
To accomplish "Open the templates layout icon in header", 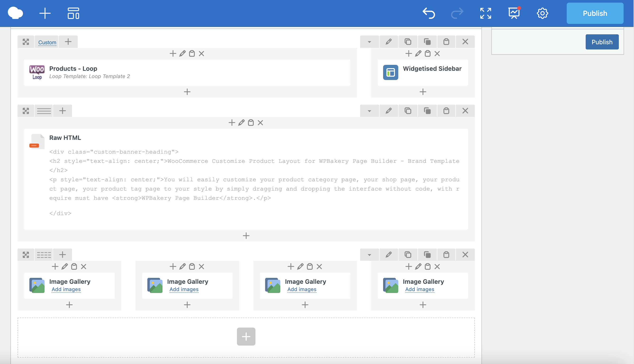I will [x=73, y=13].
